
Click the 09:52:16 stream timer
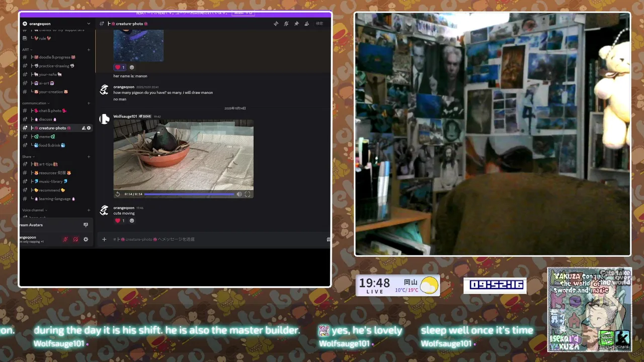coord(495,285)
